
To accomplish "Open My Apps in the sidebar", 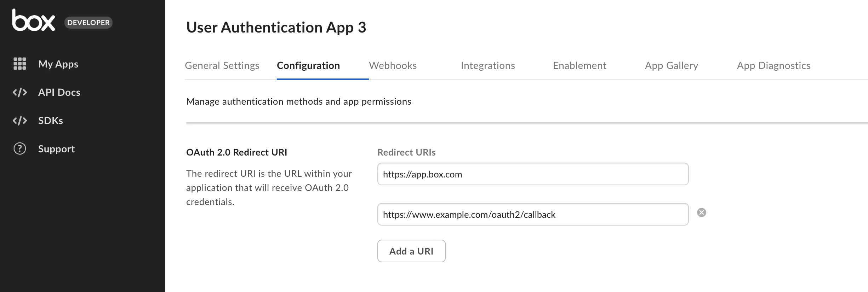I will 58,64.
